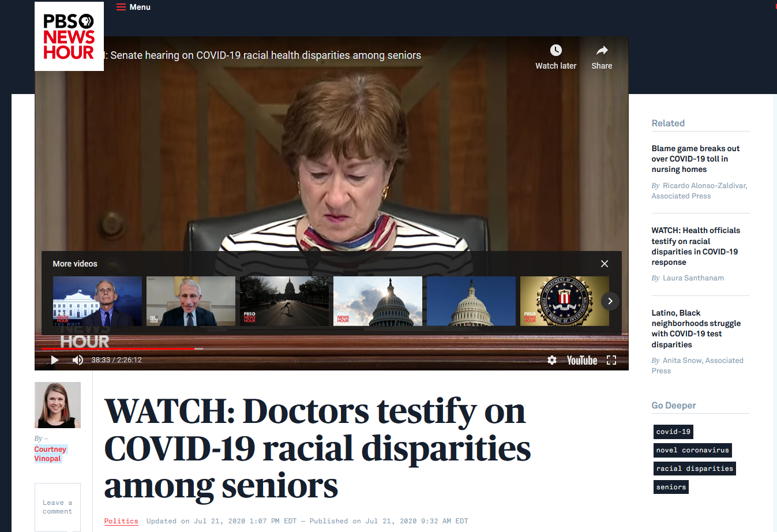Click the PBS NewsHour logo
This screenshot has width=777, height=532.
(x=69, y=36)
